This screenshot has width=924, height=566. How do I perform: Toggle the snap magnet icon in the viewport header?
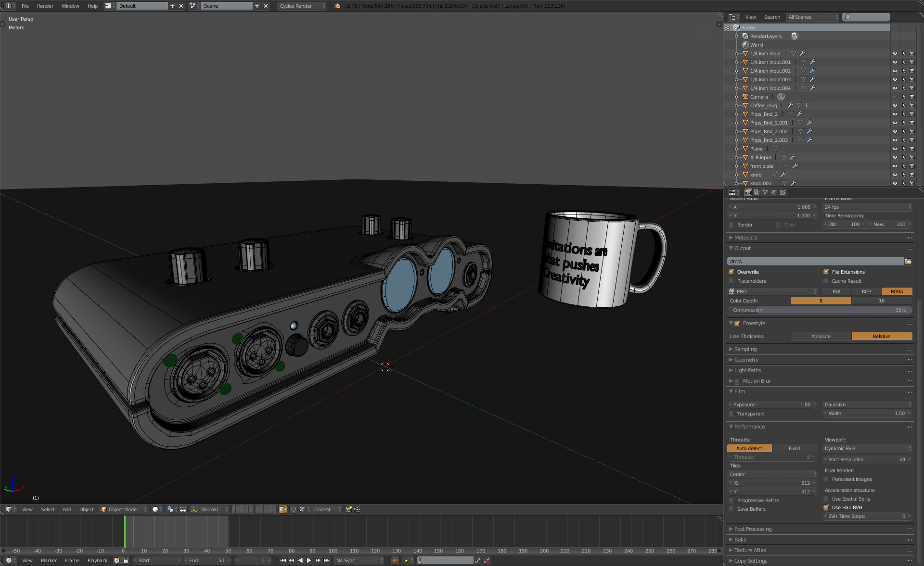click(x=294, y=509)
